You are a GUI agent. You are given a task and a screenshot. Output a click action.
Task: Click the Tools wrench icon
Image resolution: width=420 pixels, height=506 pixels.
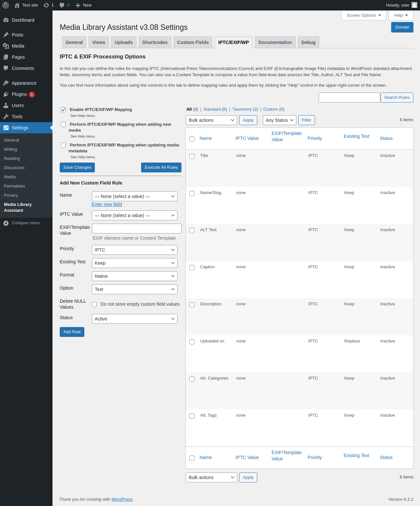click(6, 117)
